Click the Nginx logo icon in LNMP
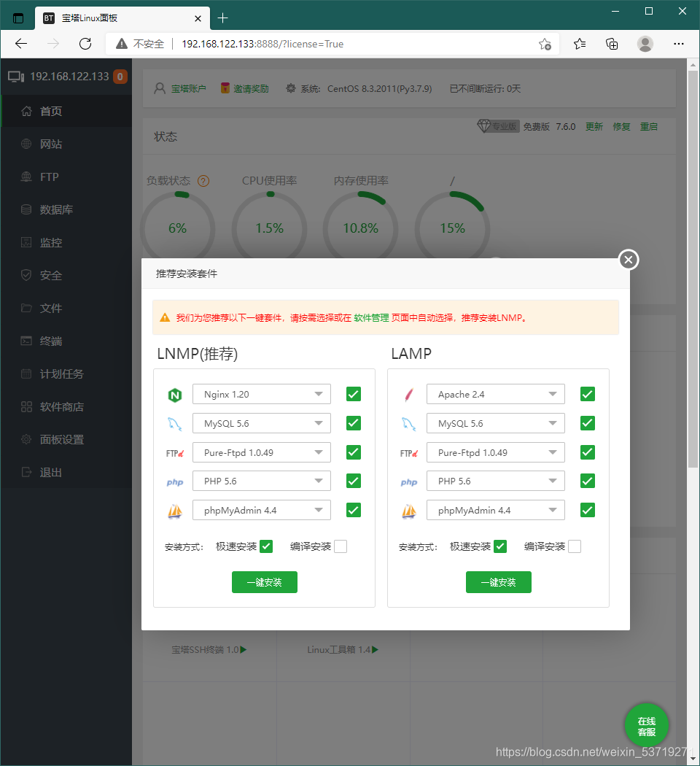This screenshot has height=766, width=700. click(175, 395)
